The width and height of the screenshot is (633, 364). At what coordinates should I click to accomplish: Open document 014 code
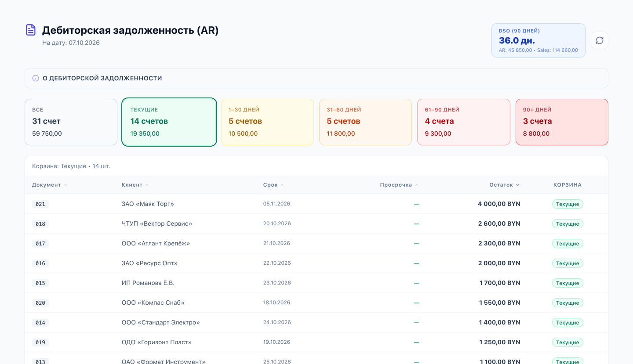point(40,323)
